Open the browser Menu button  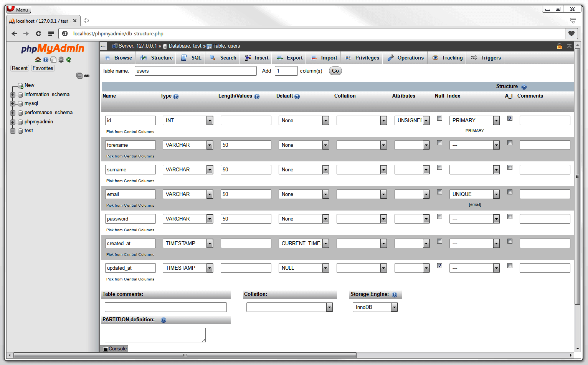18,9
